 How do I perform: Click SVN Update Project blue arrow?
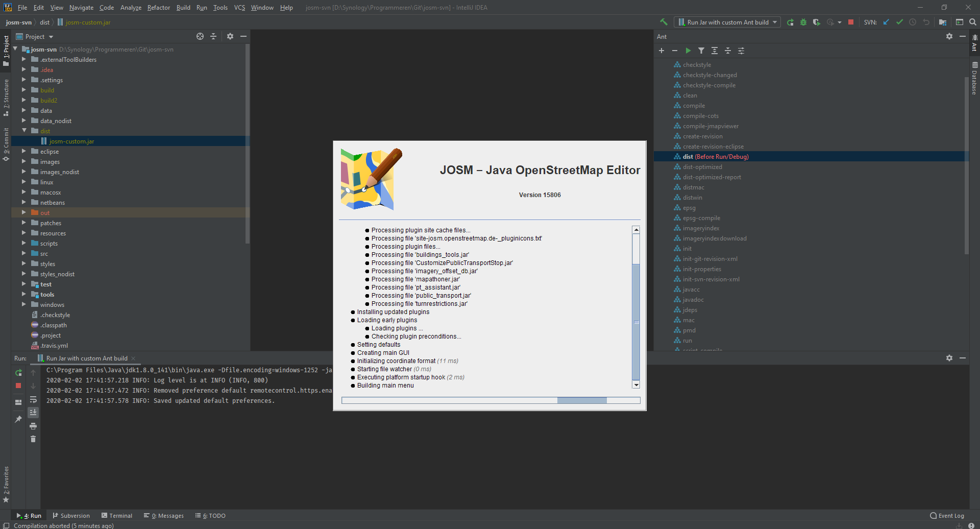coord(886,22)
